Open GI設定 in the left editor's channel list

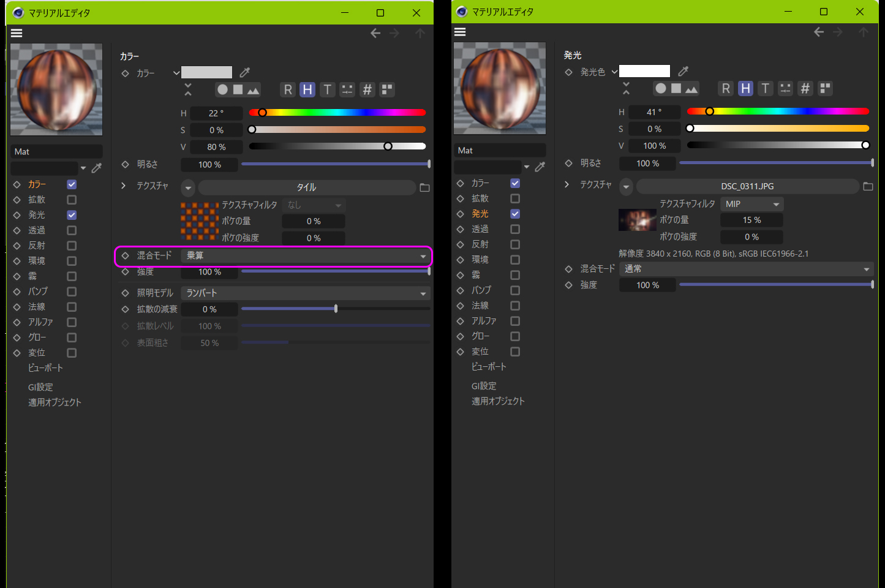(x=40, y=387)
